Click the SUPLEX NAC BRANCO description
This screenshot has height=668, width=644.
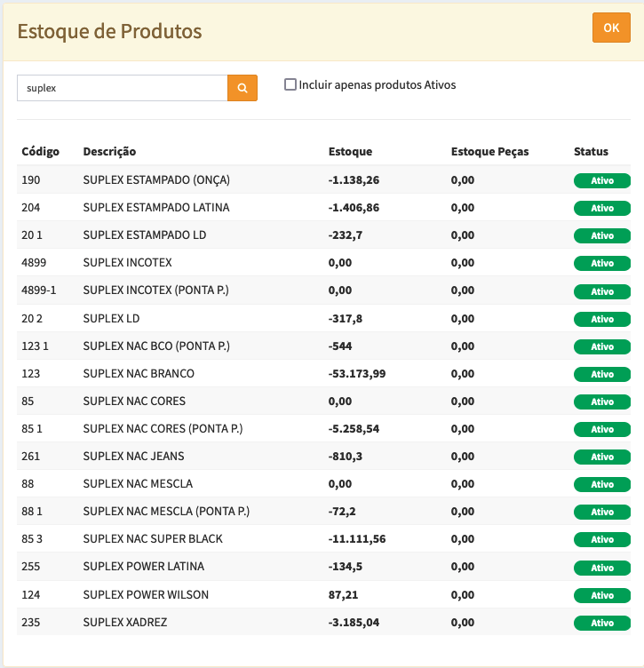pyautogui.click(x=139, y=374)
